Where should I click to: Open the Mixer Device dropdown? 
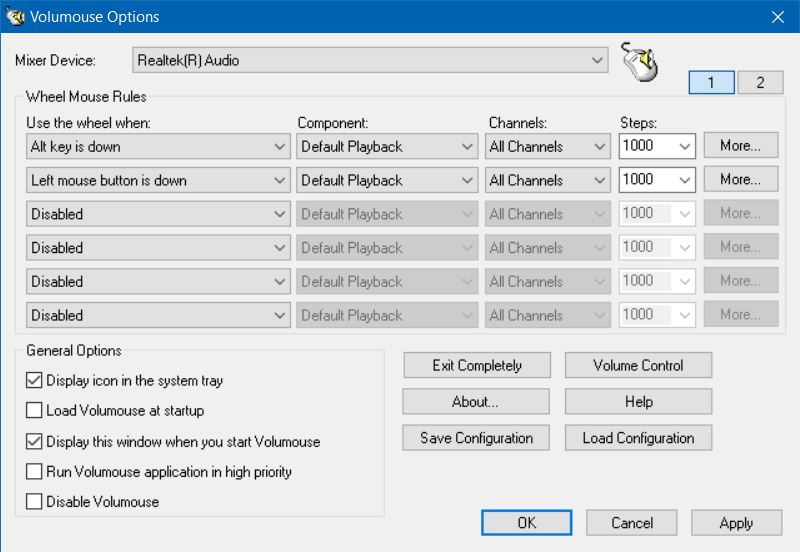[370, 60]
